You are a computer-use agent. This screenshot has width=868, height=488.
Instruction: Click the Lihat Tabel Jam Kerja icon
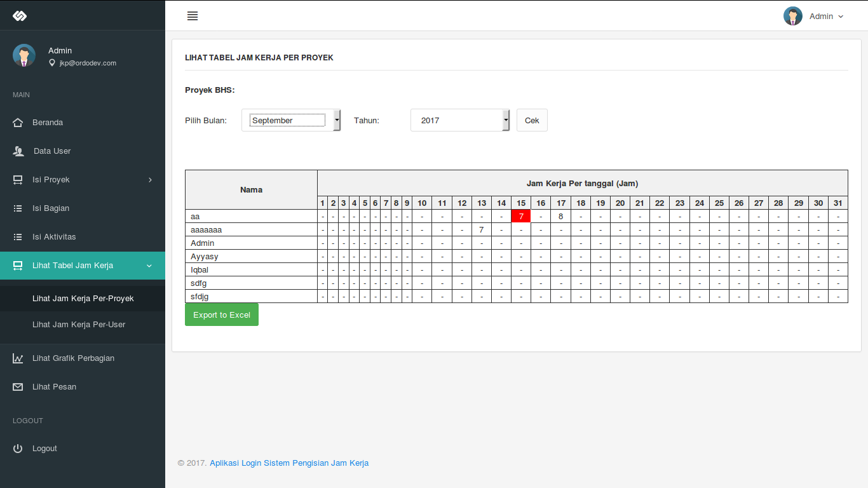(x=18, y=266)
